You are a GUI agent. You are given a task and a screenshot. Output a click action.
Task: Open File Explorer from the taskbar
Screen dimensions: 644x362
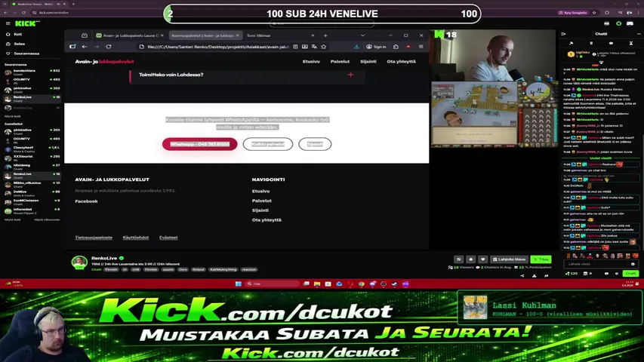pos(317,284)
